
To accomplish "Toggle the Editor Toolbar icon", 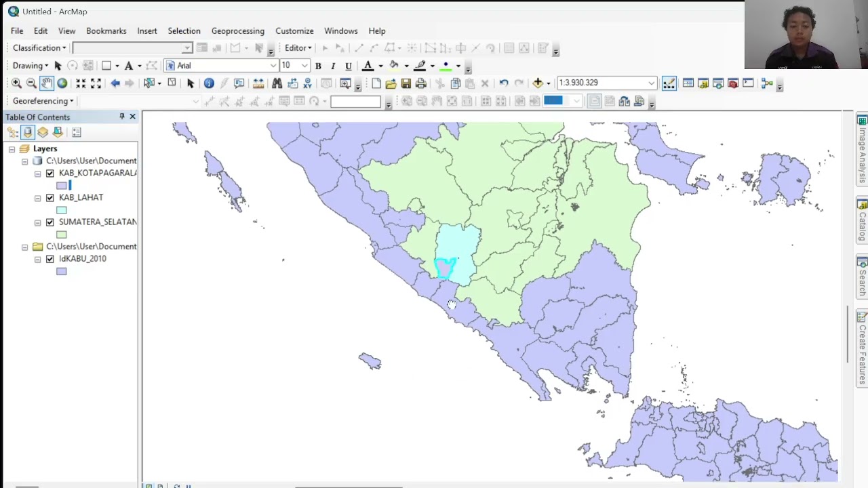I will tap(669, 83).
